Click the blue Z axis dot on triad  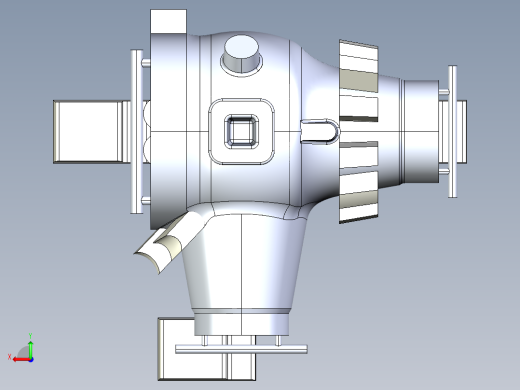tap(31, 360)
